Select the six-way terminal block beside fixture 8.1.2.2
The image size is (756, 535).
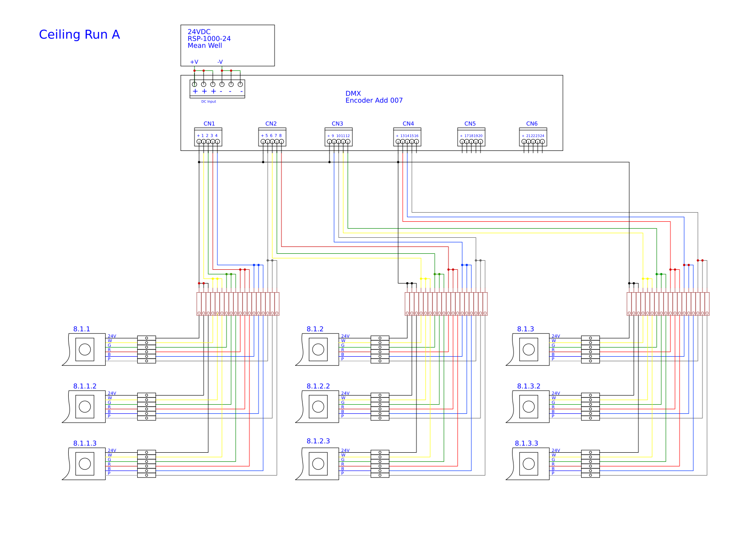tap(380, 407)
